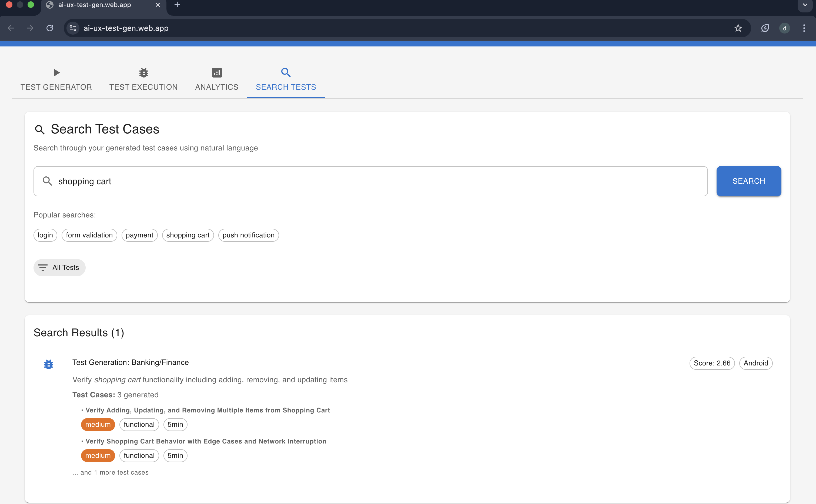Open the TEST EXECUTION tab
The image size is (816, 504).
pyautogui.click(x=143, y=87)
